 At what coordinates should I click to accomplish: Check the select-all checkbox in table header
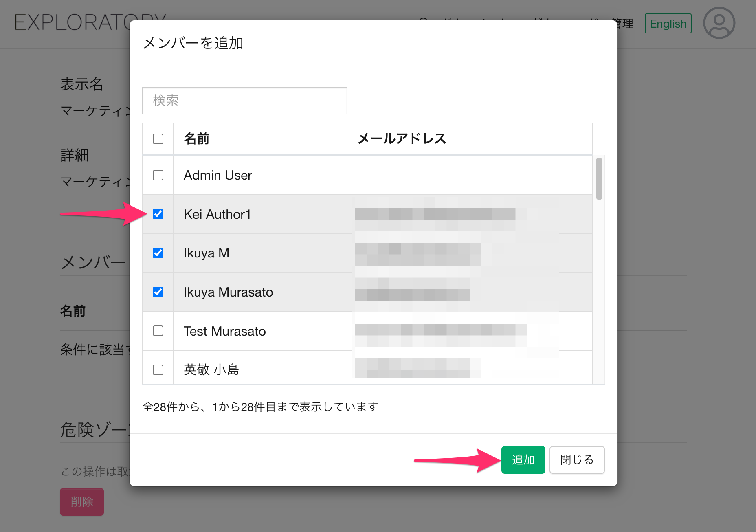click(x=158, y=139)
